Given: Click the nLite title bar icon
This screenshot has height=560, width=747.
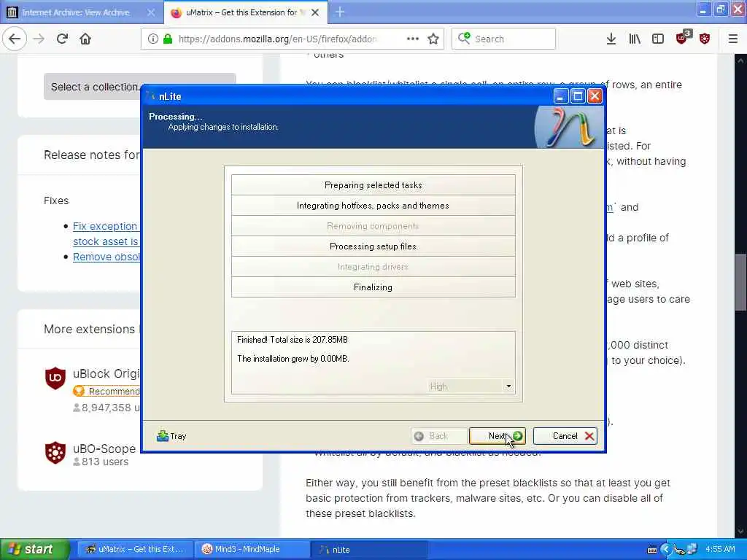Looking at the screenshot, I should point(152,96).
